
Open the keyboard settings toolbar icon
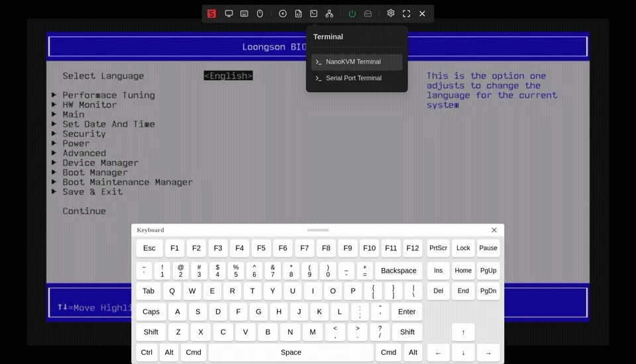[x=244, y=14]
